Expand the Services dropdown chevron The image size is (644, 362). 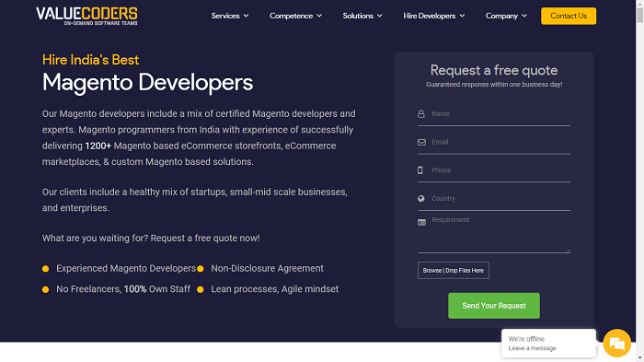coord(246,16)
